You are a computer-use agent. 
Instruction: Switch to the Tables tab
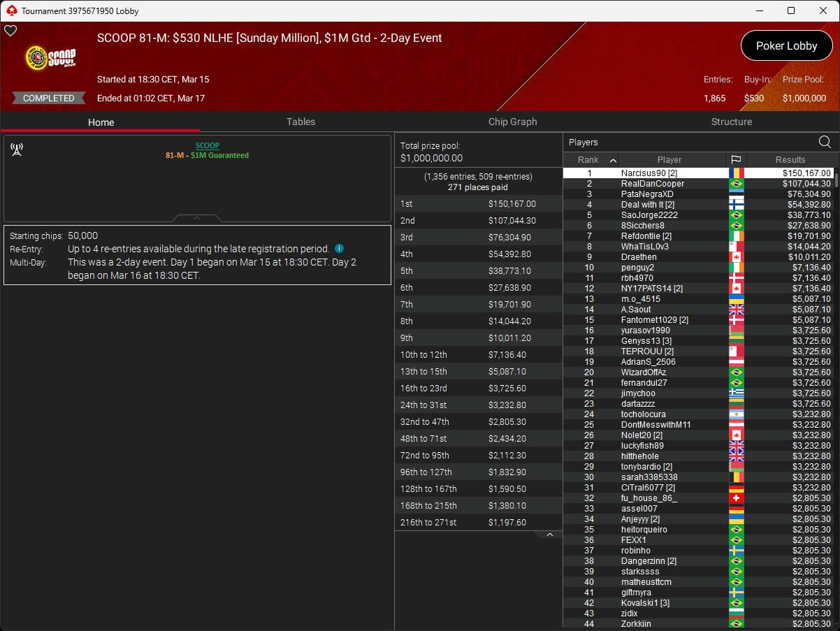pyautogui.click(x=300, y=122)
